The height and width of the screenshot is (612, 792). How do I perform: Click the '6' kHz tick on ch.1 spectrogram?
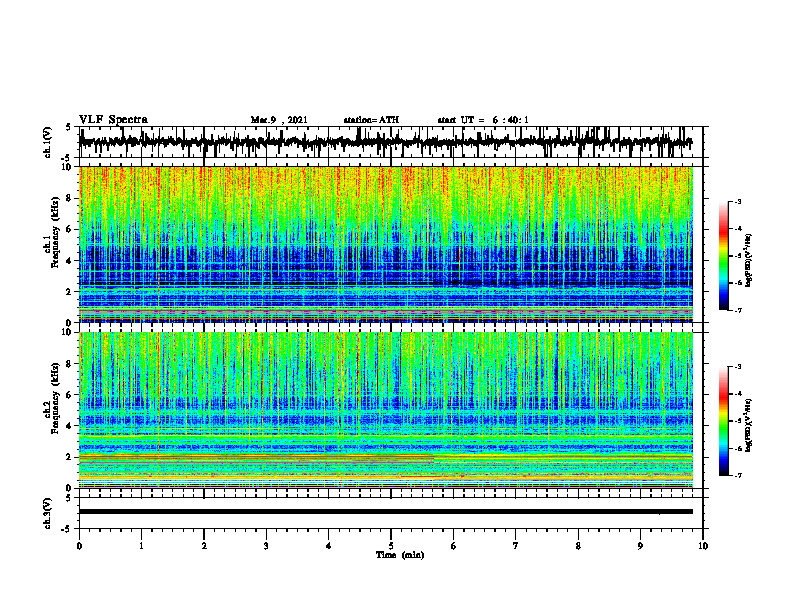pos(70,229)
